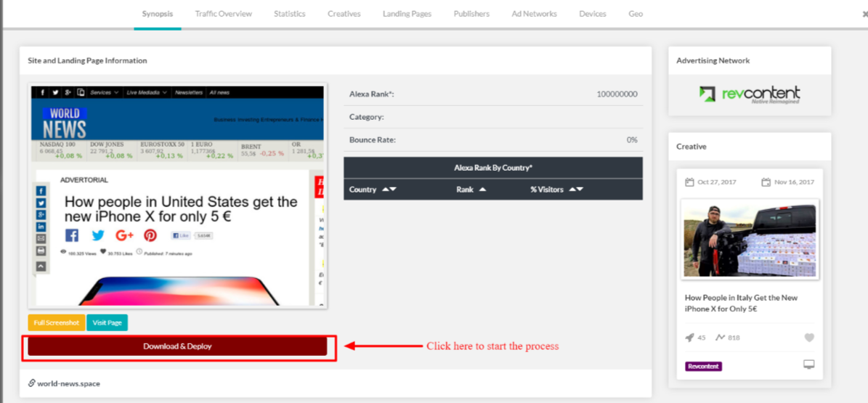This screenshot has height=403, width=868.
Task: Click the calendar icon beside Oct 27, 2017
Action: point(689,182)
